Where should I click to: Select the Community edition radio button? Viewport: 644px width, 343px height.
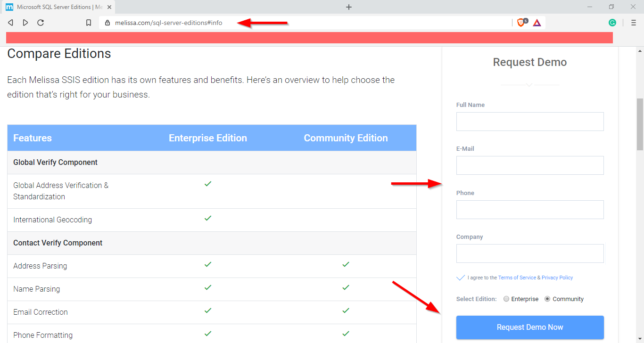point(547,299)
